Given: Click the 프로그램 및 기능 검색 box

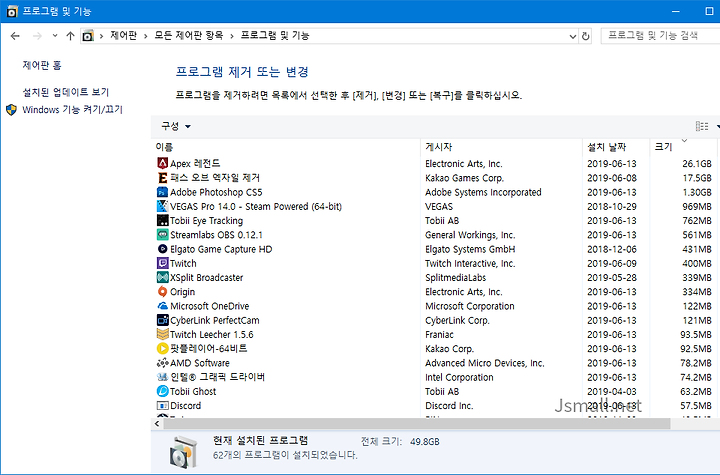Looking at the screenshot, I should 660,36.
